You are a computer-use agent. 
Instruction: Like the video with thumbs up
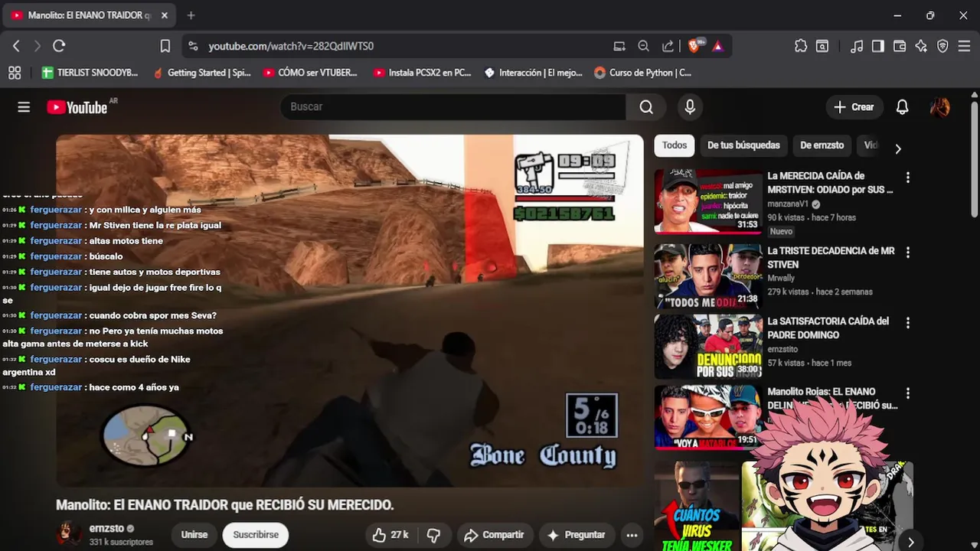pos(390,535)
